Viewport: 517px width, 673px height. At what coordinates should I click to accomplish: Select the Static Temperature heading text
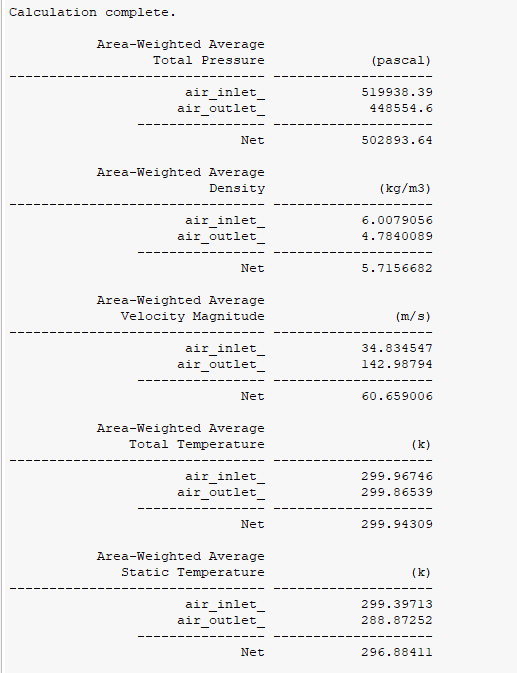click(192, 572)
